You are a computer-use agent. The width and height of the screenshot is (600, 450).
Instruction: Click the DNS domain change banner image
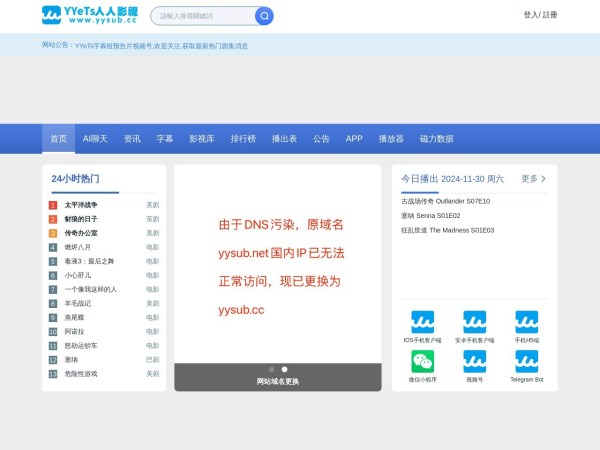(278, 266)
